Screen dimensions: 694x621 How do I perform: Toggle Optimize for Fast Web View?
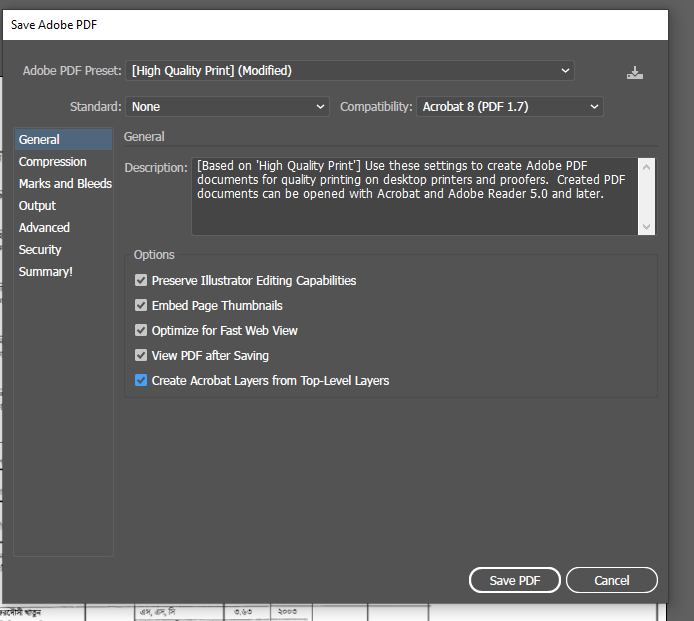pos(141,330)
